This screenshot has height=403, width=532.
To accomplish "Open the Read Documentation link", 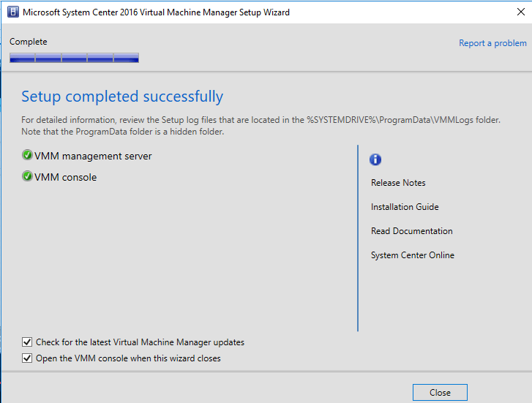I will pos(411,231).
